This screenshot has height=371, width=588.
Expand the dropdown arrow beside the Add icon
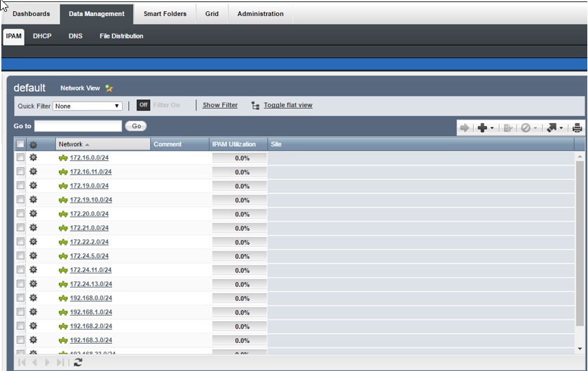point(492,129)
